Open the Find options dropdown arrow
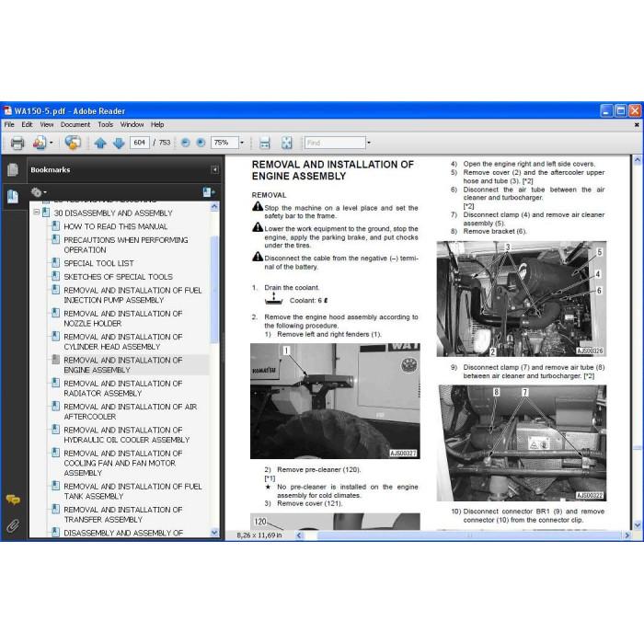The height and width of the screenshot is (644, 644). (368, 143)
